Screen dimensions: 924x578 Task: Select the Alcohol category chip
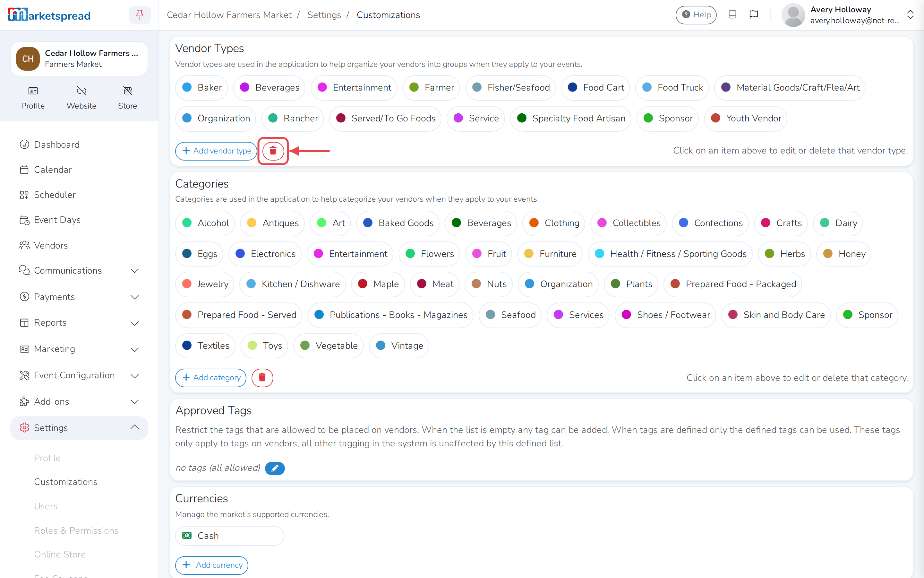pyautogui.click(x=205, y=223)
